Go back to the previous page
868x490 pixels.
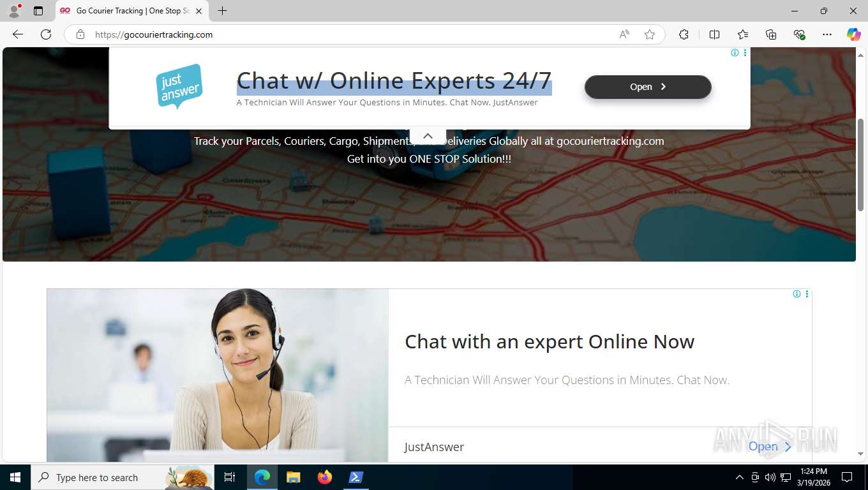(18, 34)
